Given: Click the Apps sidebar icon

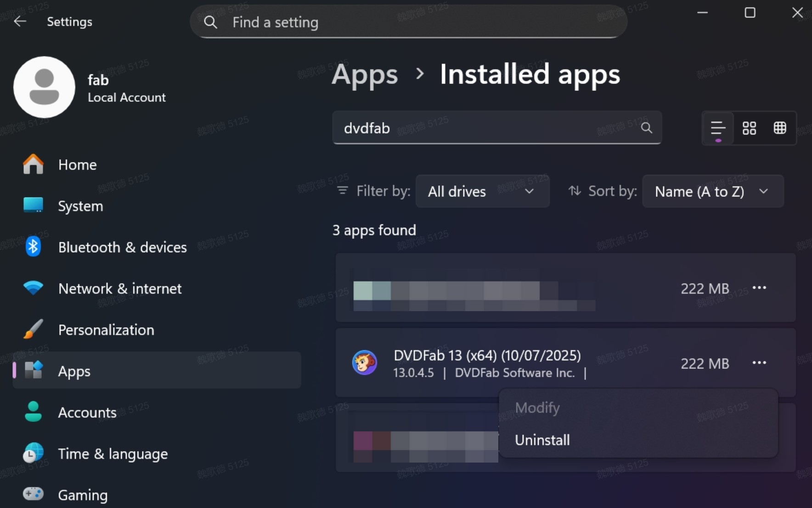Looking at the screenshot, I should tap(34, 370).
